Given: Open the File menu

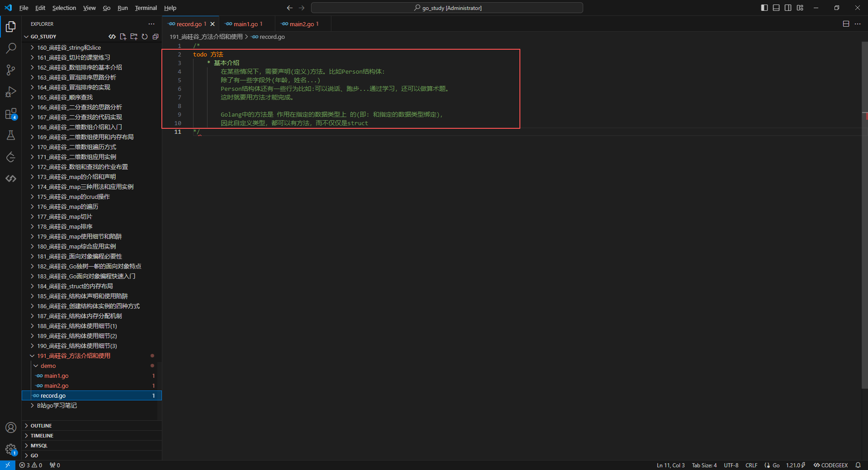Looking at the screenshot, I should pos(24,8).
